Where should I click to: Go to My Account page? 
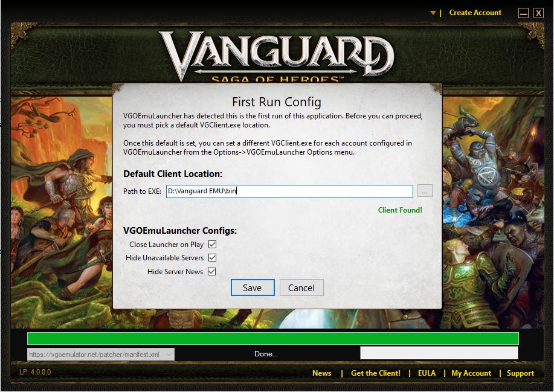471,373
